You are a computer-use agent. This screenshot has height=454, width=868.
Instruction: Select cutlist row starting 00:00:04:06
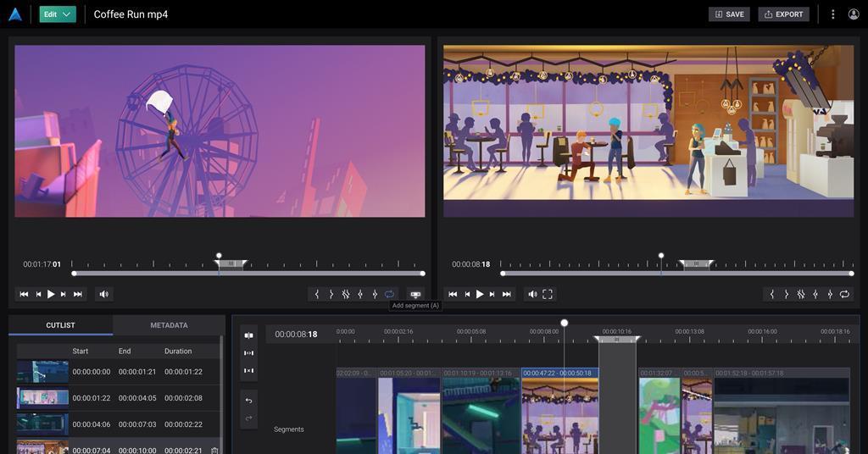coord(118,424)
